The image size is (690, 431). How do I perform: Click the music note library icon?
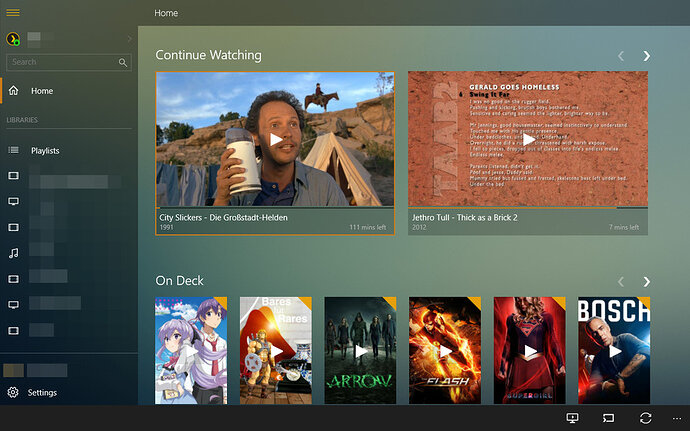tap(14, 253)
